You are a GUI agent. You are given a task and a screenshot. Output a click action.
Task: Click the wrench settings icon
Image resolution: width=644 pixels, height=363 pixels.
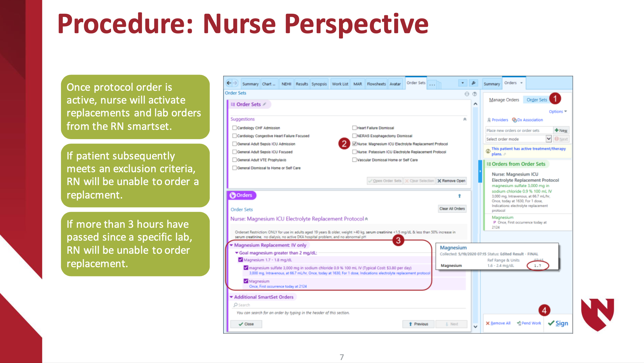[x=473, y=83]
